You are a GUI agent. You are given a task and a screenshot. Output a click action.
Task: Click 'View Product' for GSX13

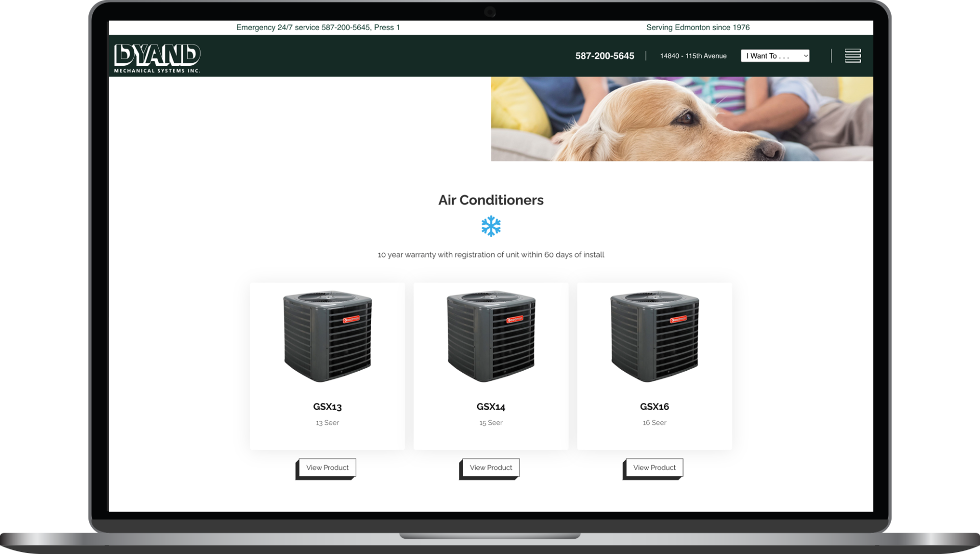(327, 467)
